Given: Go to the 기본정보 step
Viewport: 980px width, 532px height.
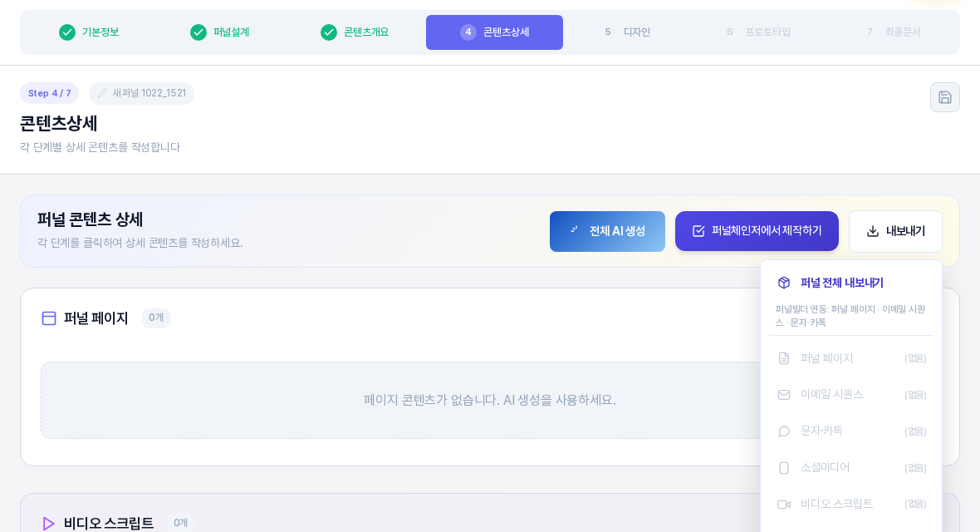Looking at the screenshot, I should 89,32.
